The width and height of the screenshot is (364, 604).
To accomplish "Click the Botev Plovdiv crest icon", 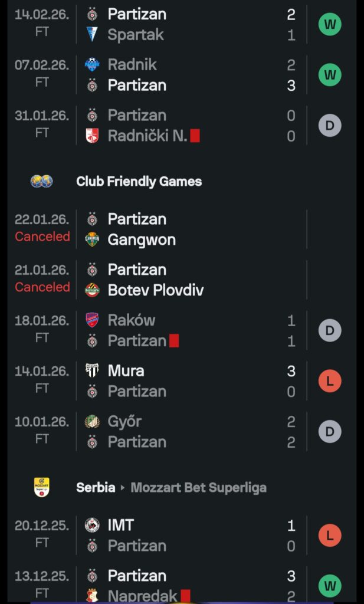I will [x=92, y=290].
